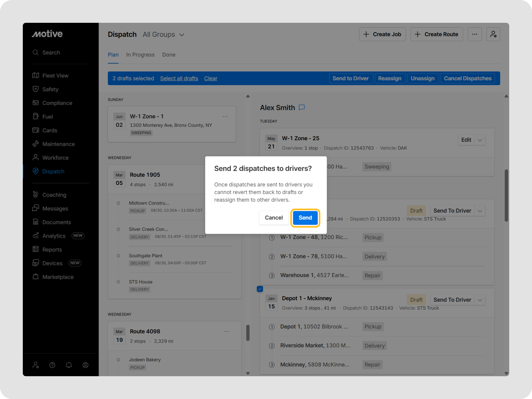Switch to the In Progress tab
This screenshot has width=532, height=399.
pyautogui.click(x=140, y=55)
